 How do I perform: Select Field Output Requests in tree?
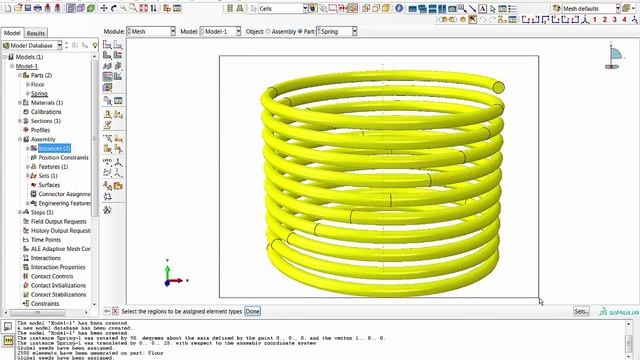(59, 221)
